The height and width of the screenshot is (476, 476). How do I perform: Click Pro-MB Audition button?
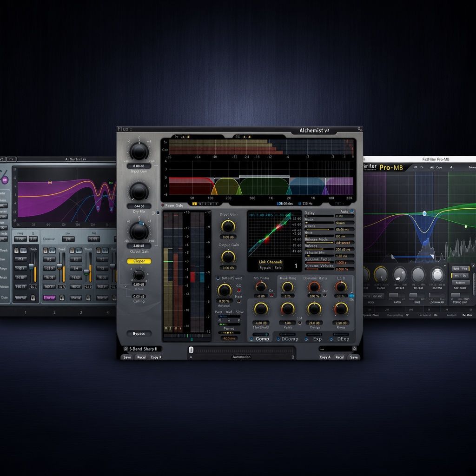pyautogui.click(x=460, y=282)
